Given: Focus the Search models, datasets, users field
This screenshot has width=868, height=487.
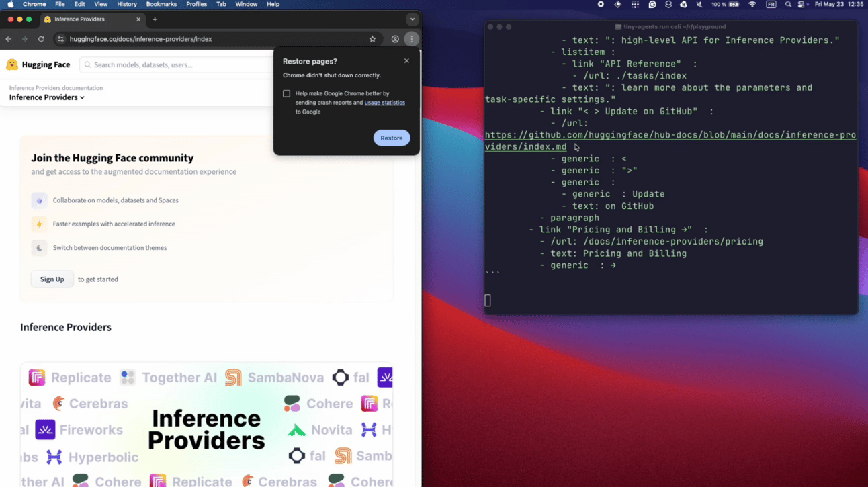Looking at the screenshot, I should click(x=177, y=64).
